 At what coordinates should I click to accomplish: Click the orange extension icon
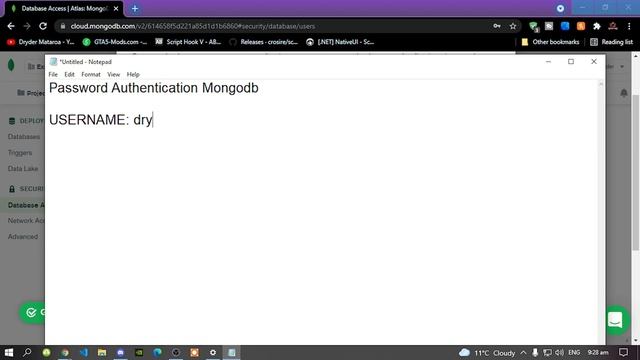point(581,26)
